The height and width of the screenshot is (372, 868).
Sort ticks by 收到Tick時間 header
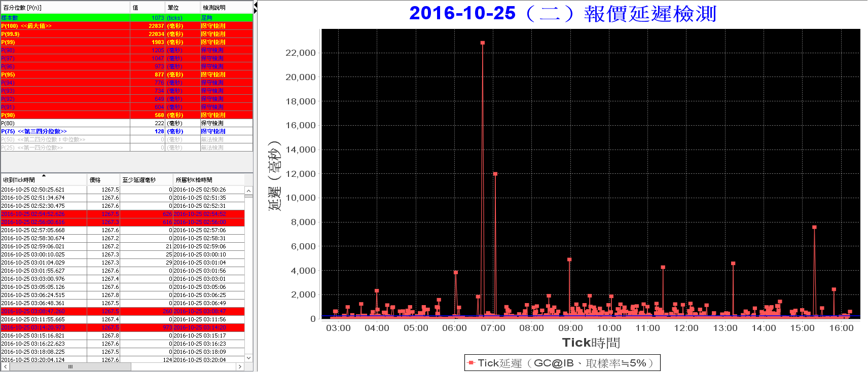tap(44, 180)
